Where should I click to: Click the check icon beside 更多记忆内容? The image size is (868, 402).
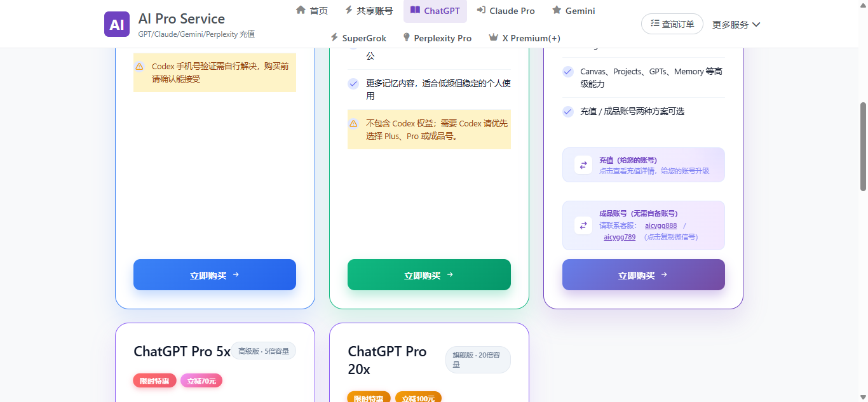pyautogui.click(x=353, y=84)
